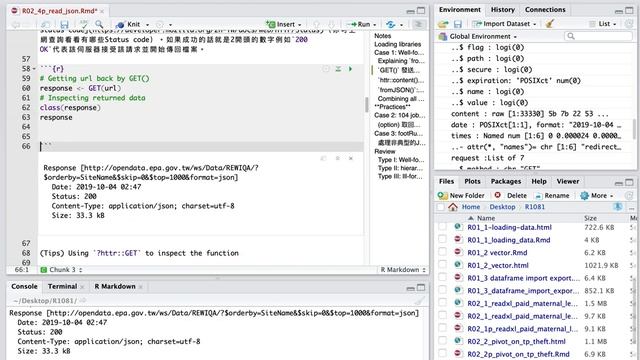Knit the R Markdown document

pyautogui.click(x=129, y=24)
